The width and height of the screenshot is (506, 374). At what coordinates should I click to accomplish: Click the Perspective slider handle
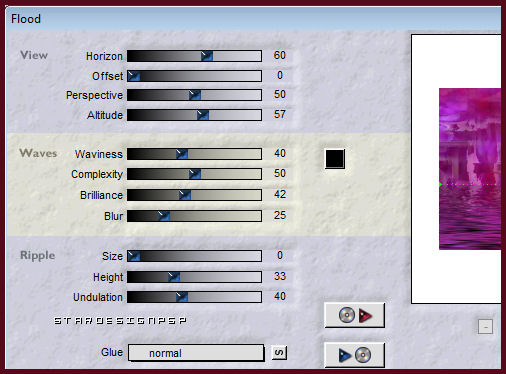(195, 95)
